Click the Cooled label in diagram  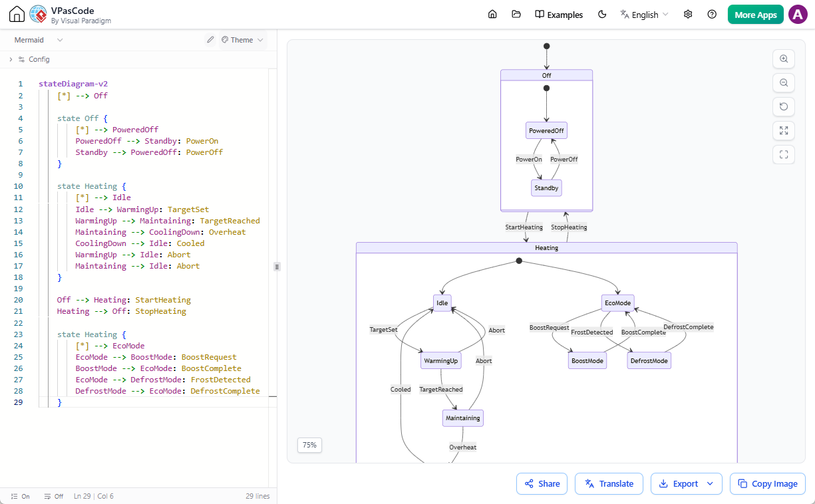pyautogui.click(x=401, y=389)
